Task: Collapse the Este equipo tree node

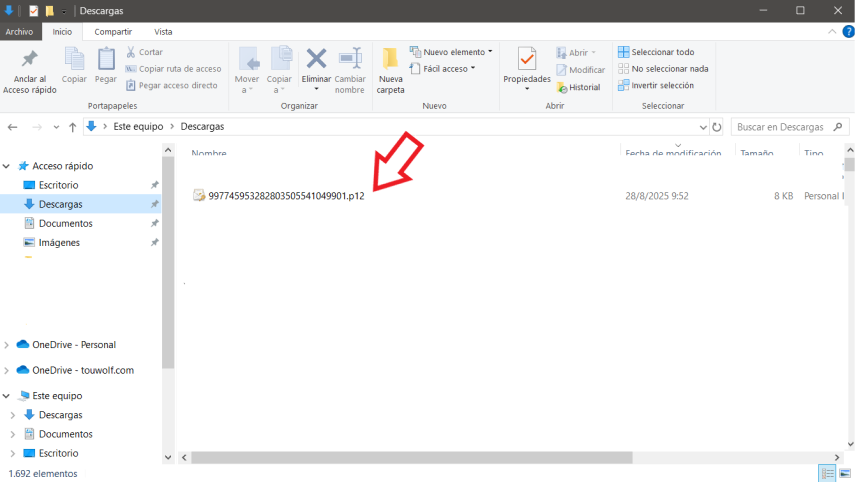Action: [7, 396]
